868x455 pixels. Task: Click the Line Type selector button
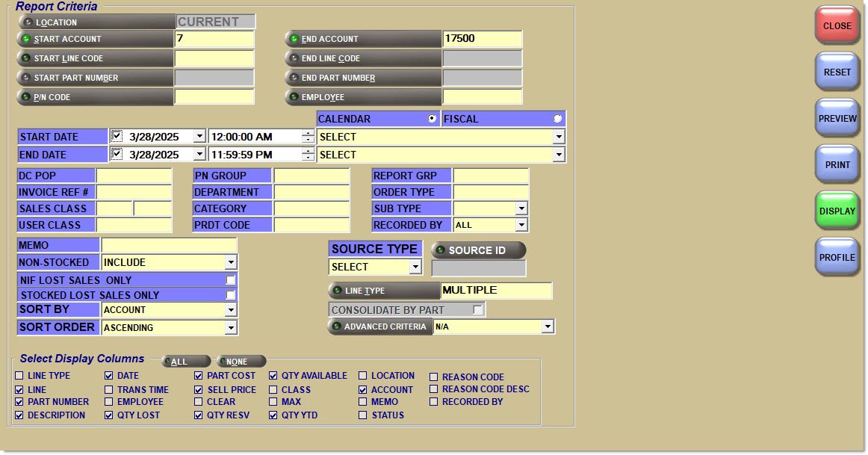(x=384, y=291)
